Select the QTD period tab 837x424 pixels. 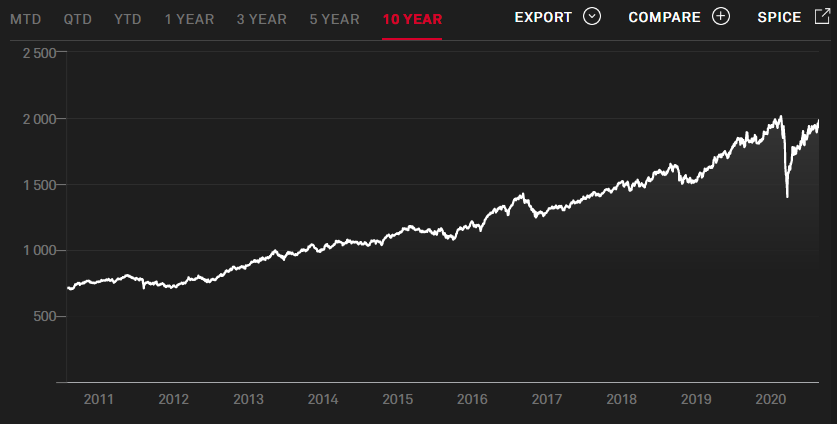(80, 18)
